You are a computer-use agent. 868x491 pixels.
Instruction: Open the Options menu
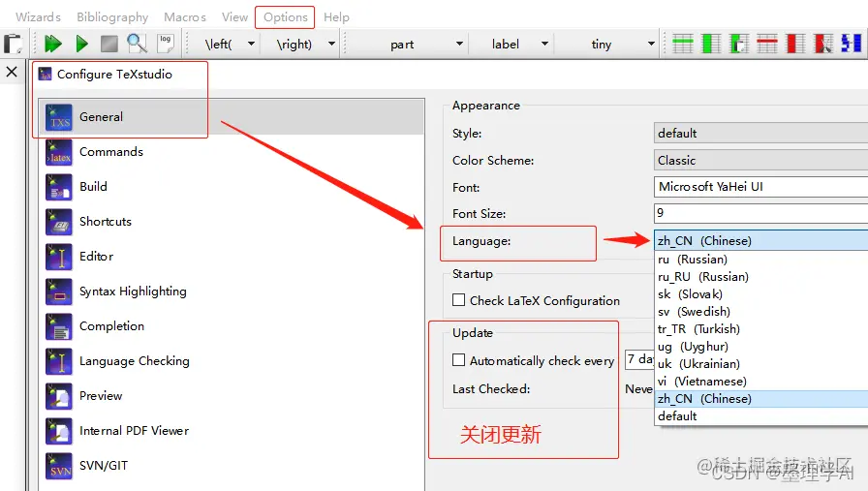click(285, 17)
